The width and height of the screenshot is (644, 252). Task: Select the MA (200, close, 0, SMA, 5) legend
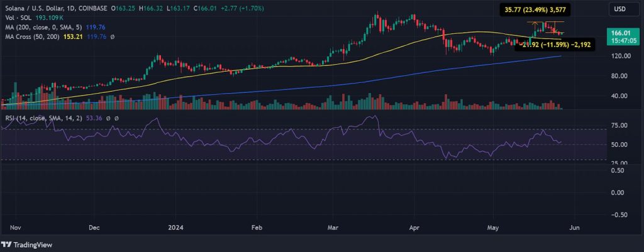point(44,28)
